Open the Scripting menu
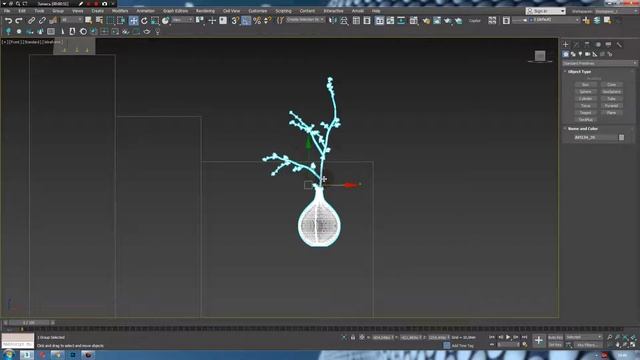 click(x=283, y=11)
